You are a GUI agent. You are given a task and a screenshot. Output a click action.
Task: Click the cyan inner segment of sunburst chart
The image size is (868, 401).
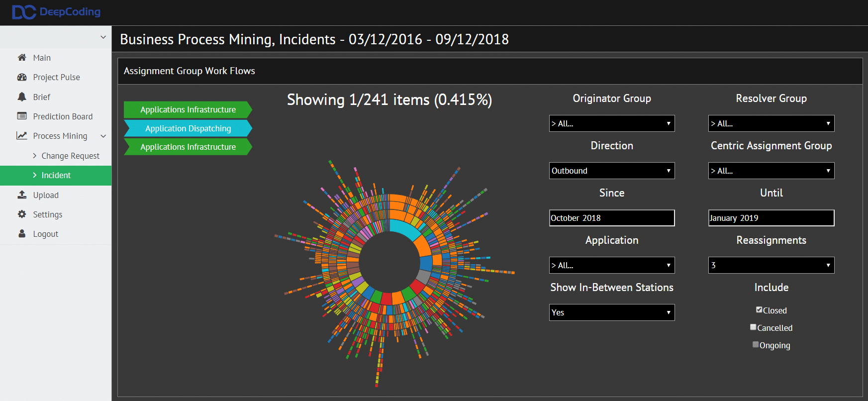point(405,230)
